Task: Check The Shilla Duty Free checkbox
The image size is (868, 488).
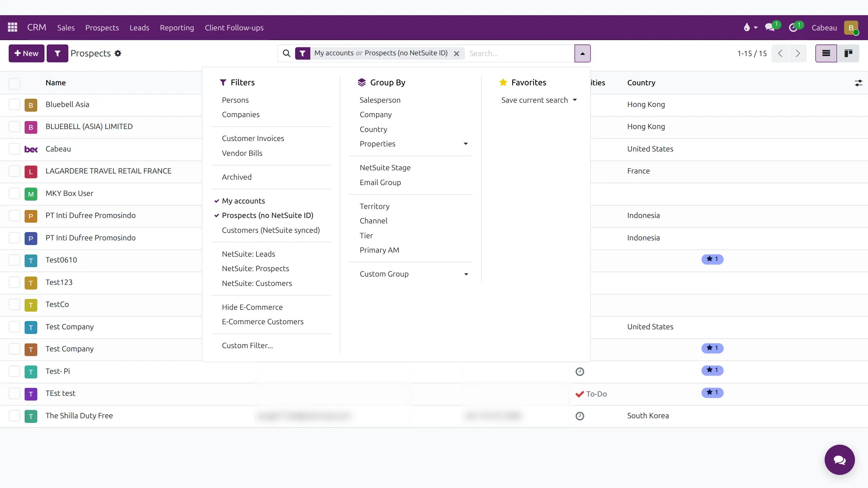Action: tap(14, 416)
